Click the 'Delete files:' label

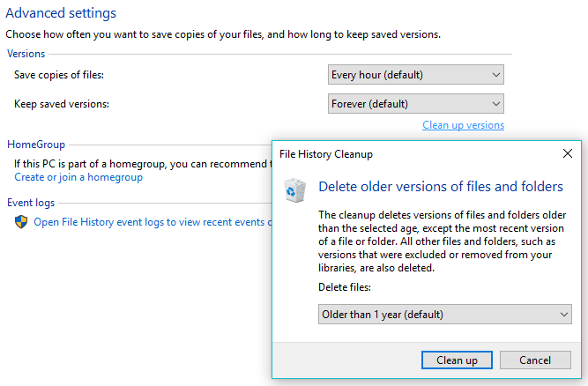click(x=345, y=287)
